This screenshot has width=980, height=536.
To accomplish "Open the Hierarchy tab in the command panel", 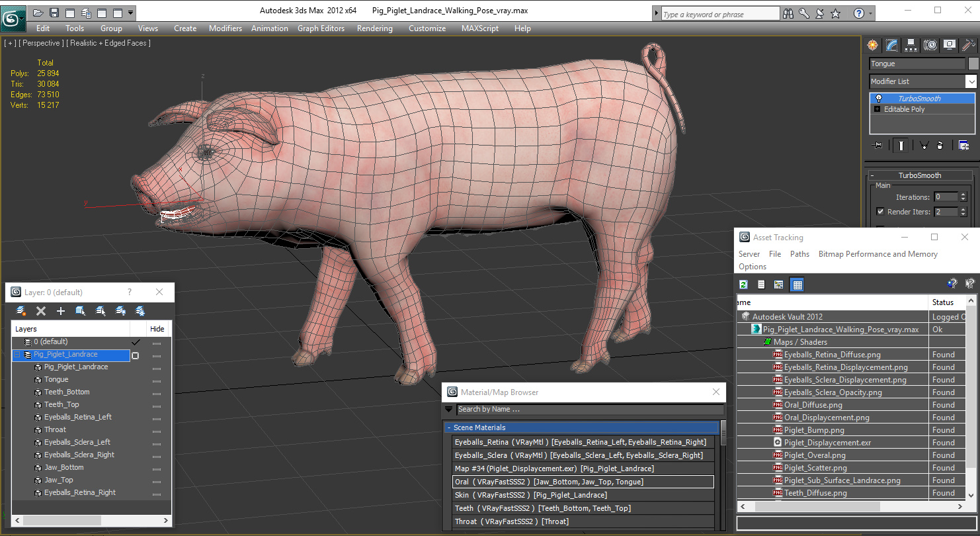I will pos(911,45).
